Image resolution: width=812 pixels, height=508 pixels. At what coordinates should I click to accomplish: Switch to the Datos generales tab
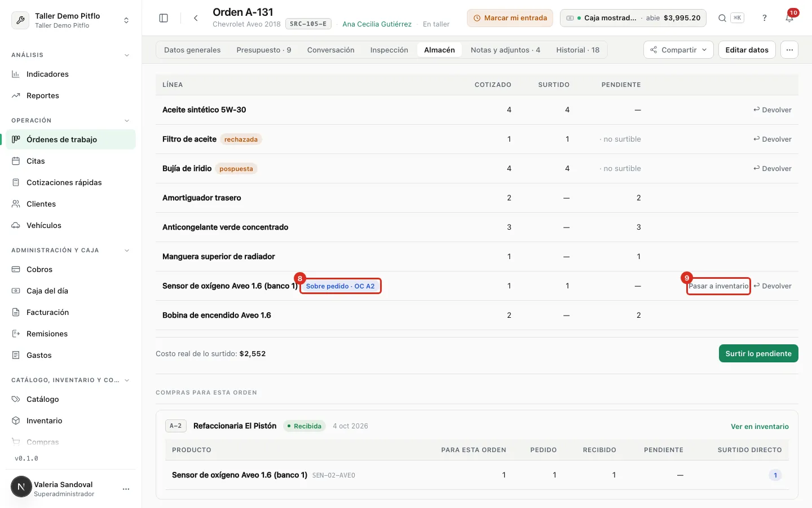tap(192, 50)
